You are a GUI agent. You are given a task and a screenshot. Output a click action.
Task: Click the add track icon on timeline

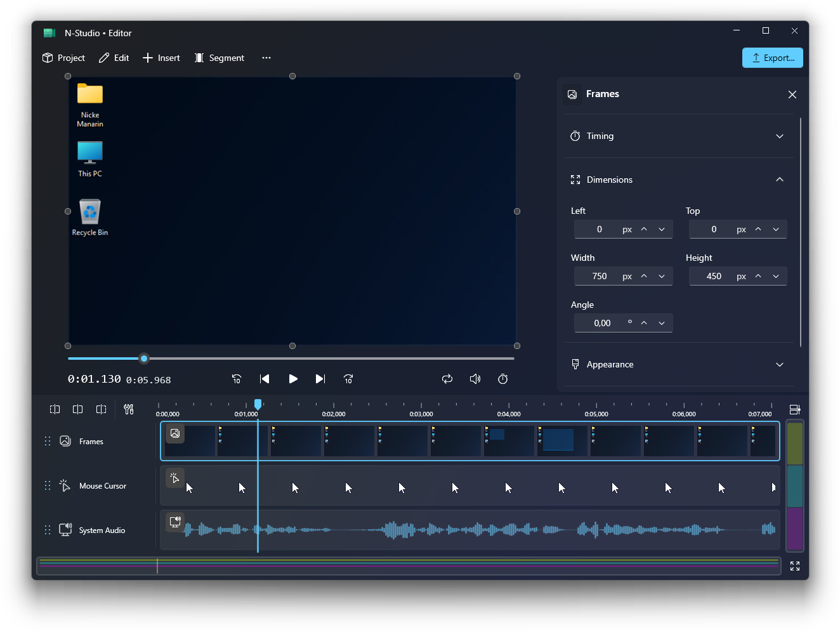(x=795, y=409)
